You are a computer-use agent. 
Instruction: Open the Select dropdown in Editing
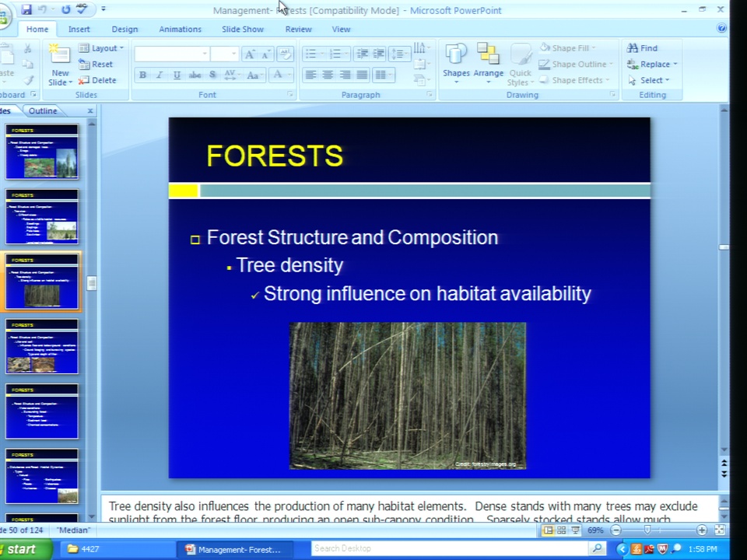pos(649,80)
